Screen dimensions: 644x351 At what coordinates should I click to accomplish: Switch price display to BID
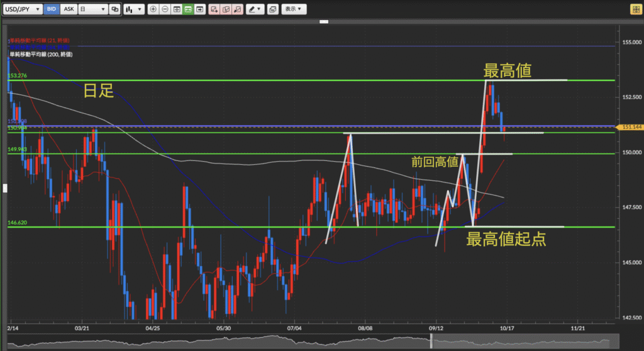[52, 9]
